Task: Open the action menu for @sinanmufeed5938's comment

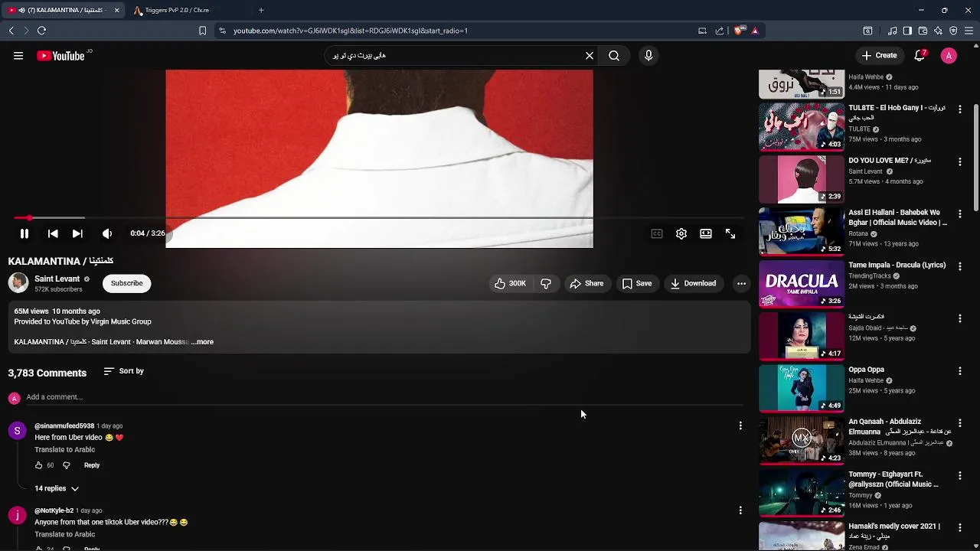Action: click(x=740, y=425)
